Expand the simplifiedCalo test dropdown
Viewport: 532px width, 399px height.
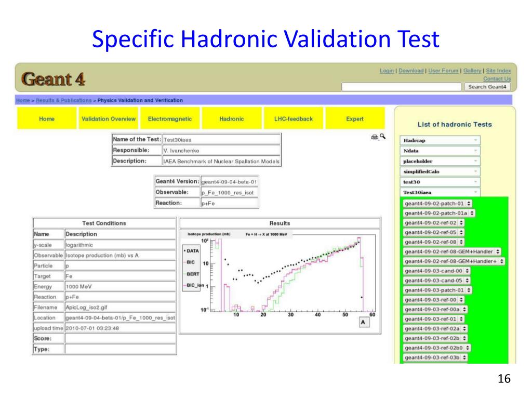440,171
